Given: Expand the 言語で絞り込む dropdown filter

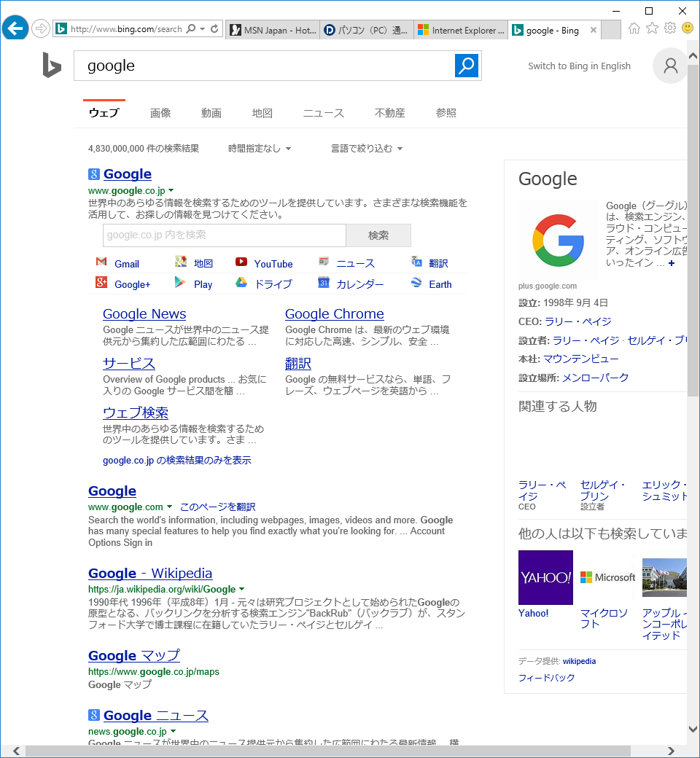Looking at the screenshot, I should click(x=367, y=149).
